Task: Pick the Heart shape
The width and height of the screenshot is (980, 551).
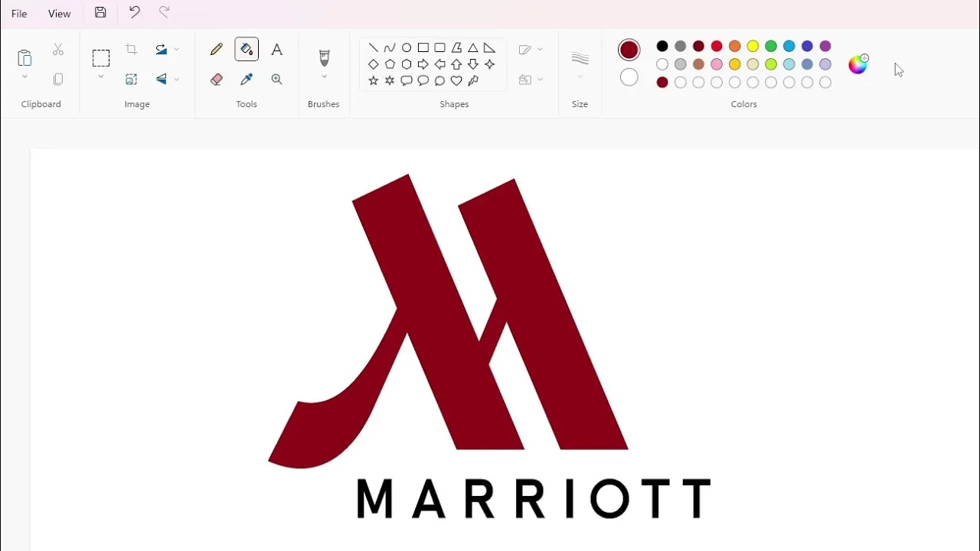Action: pos(456,80)
